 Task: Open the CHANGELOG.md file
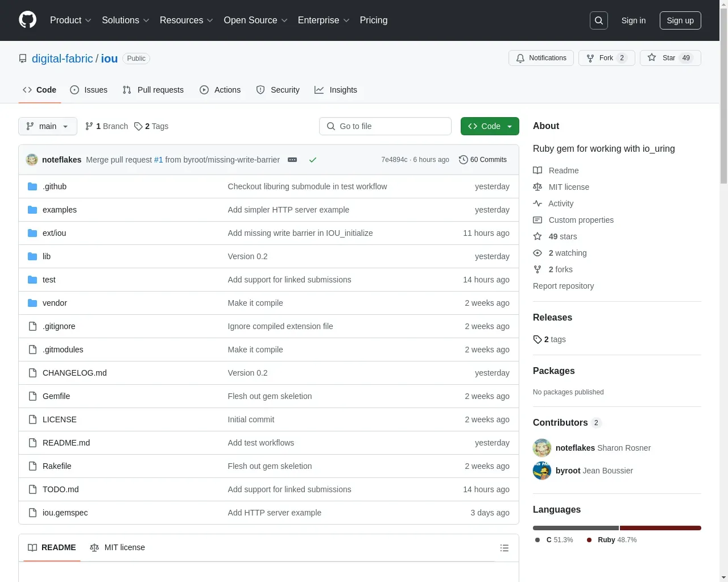75,373
